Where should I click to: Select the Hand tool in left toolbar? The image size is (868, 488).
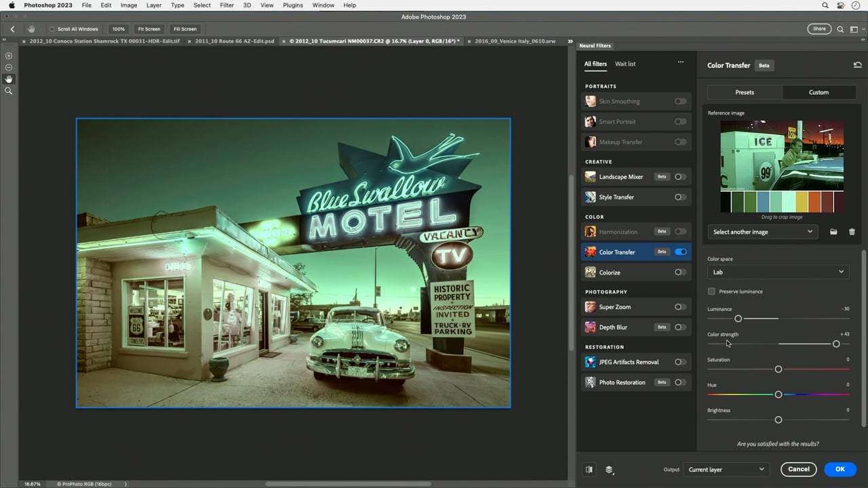[9, 79]
